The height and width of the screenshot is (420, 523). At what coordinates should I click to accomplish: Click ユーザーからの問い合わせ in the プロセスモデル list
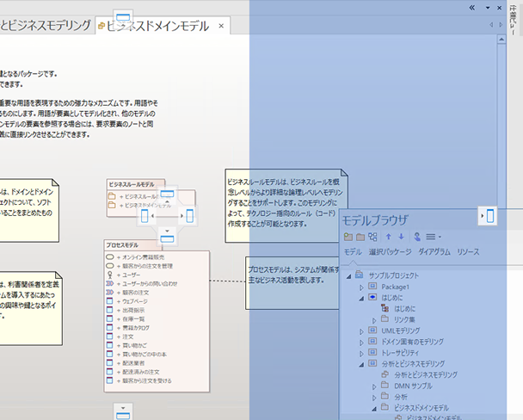(150, 283)
